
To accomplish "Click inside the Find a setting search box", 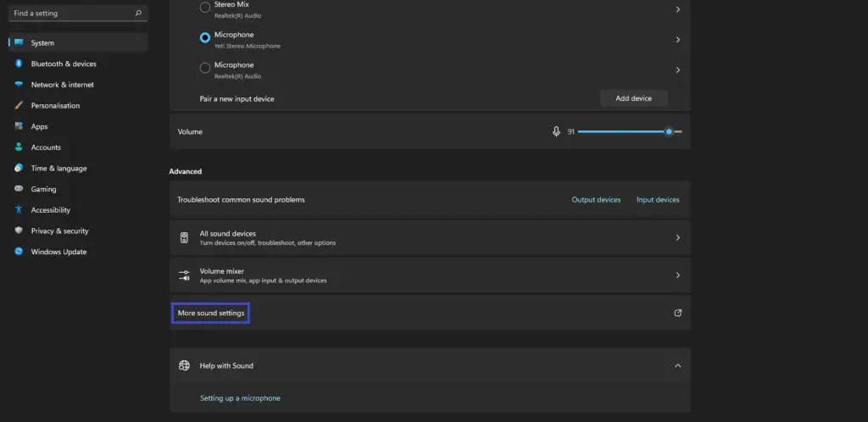I will (x=78, y=13).
